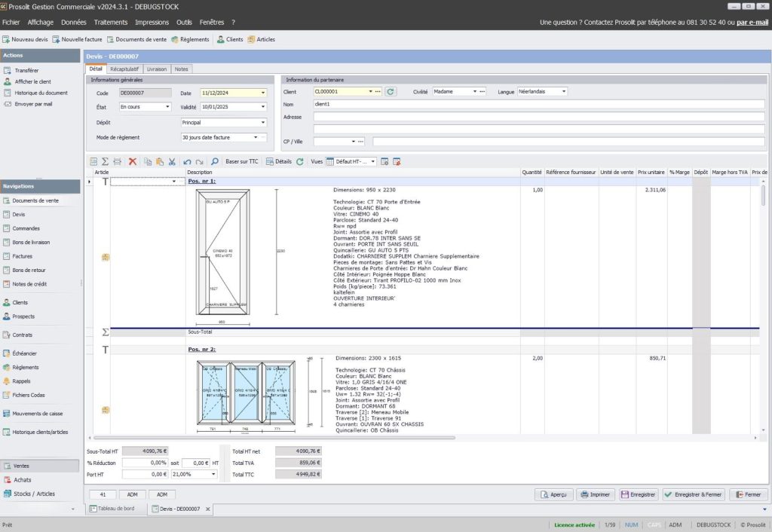Open Nouveau devis from the top toolbar
The width and height of the screenshot is (772, 532).
point(26,39)
